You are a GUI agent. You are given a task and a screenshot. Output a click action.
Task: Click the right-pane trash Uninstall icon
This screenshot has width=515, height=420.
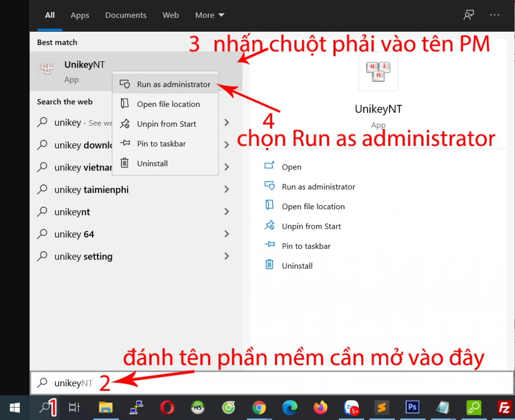269,265
